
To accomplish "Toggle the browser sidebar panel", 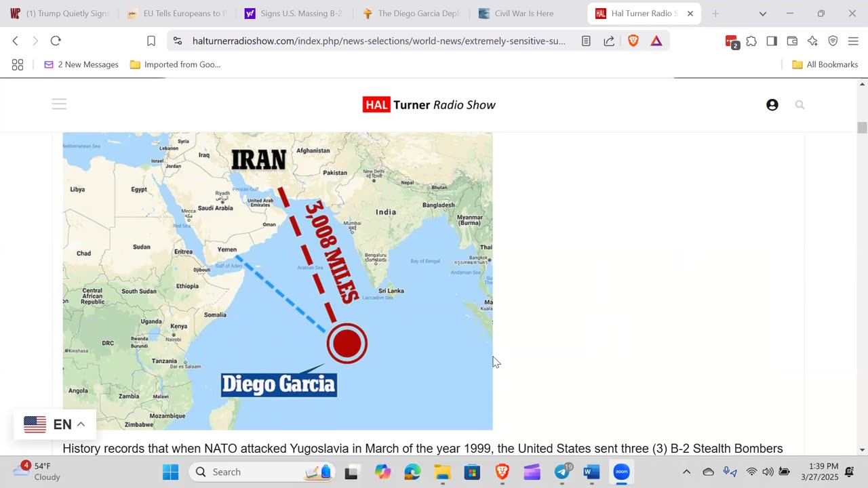I will 772,41.
